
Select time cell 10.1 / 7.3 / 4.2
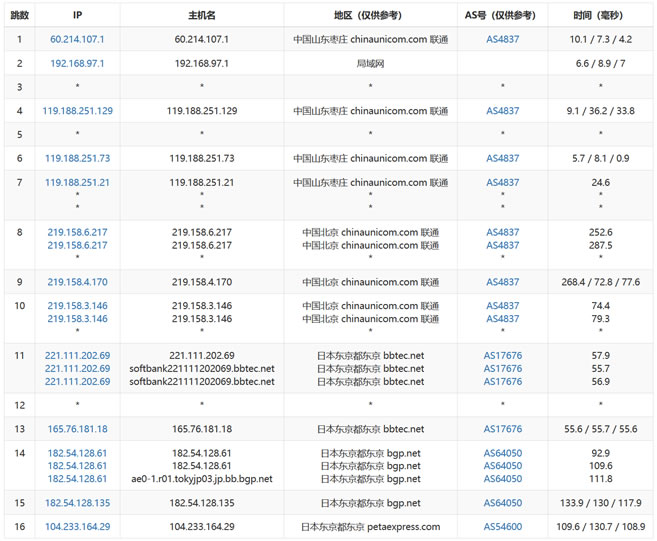[x=600, y=39]
